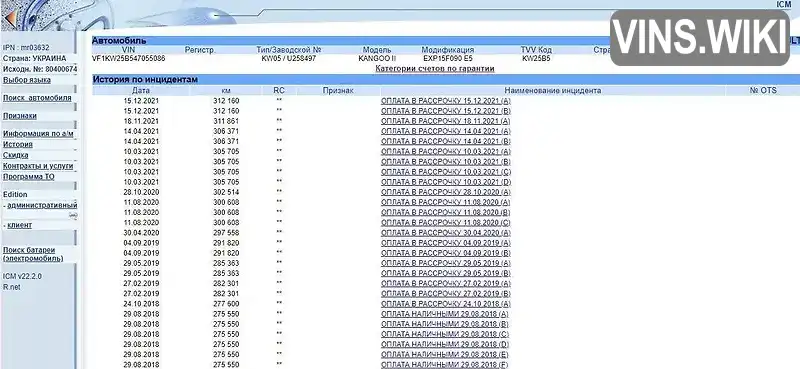800x369 pixels.
Task: Select mileage 297 558 cell
Action: pos(226,233)
